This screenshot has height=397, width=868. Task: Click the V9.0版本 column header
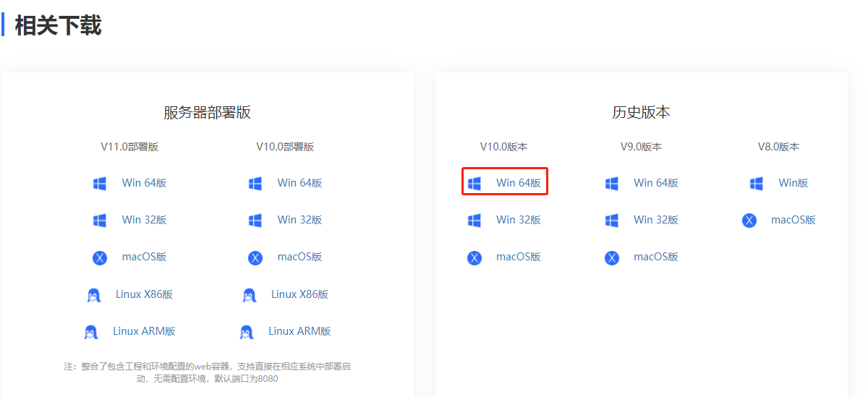pyautogui.click(x=641, y=147)
